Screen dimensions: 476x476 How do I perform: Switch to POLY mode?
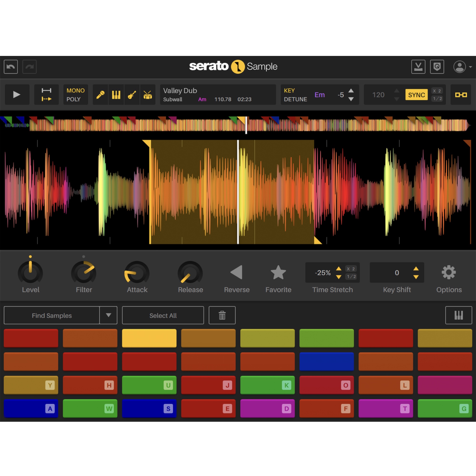coord(73,99)
